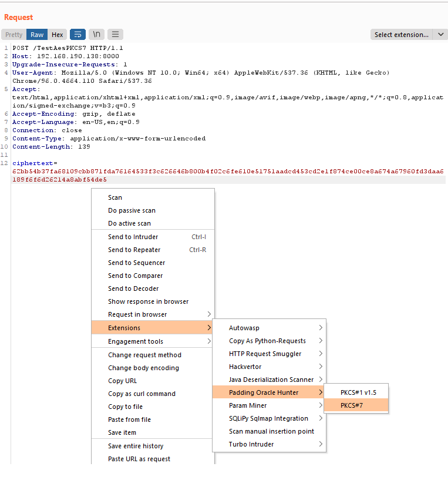This screenshot has height=480, width=448.
Task: Open Padding Oracle Hunter submenu
Action: [x=268, y=392]
